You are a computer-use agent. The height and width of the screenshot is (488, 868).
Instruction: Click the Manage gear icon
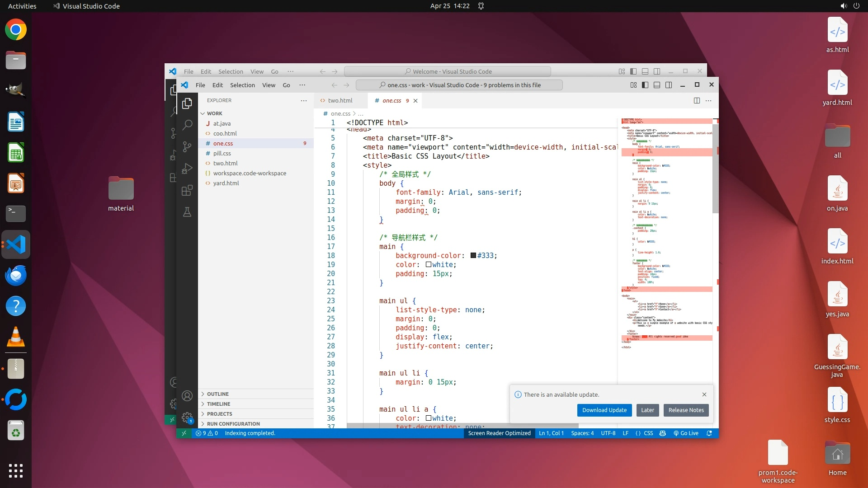tap(187, 417)
